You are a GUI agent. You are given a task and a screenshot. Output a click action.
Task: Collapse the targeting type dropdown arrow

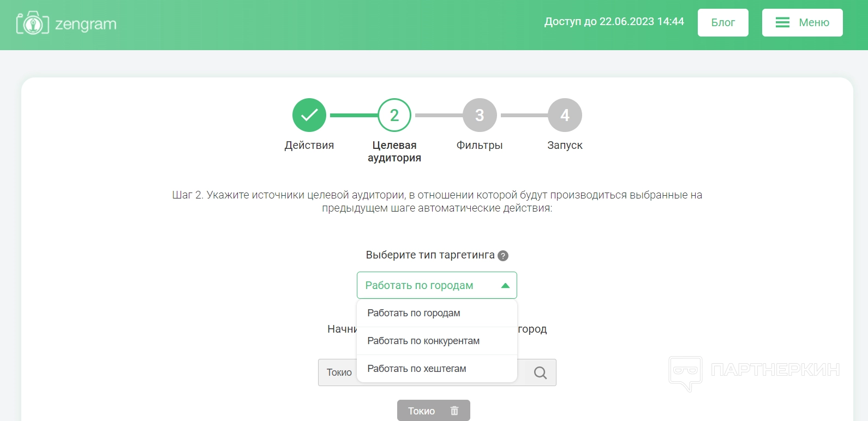[505, 286]
